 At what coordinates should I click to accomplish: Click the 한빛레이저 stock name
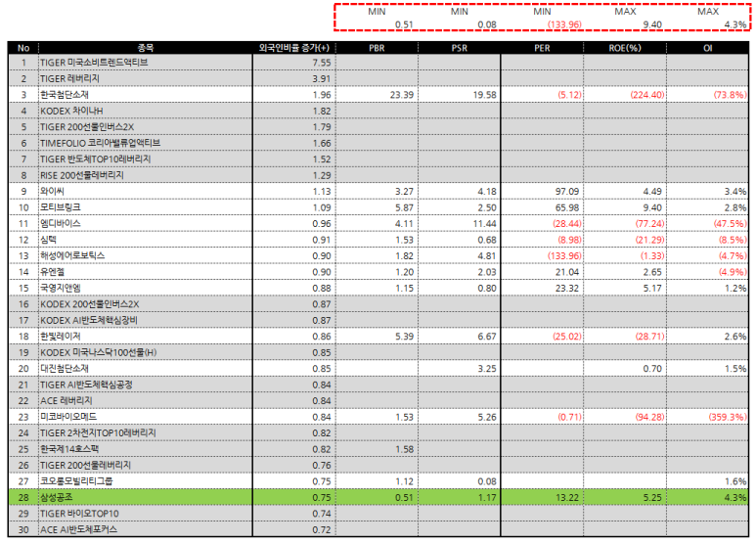(61, 337)
